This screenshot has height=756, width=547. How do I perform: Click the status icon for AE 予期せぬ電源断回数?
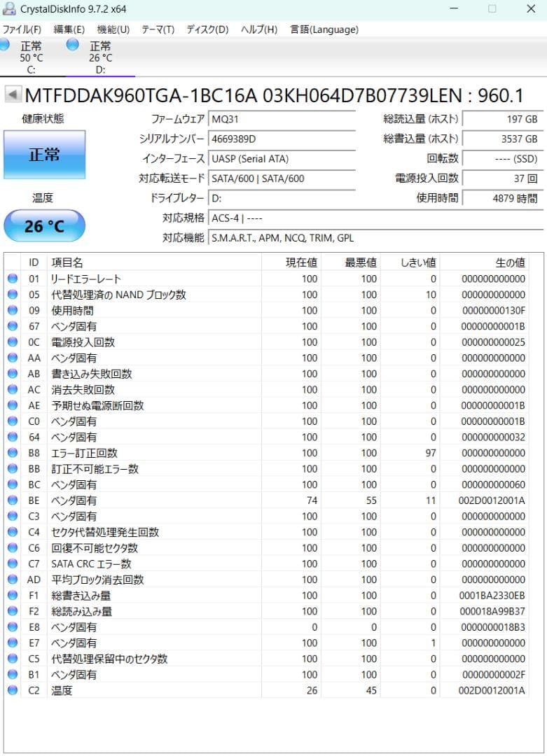pyautogui.click(x=13, y=405)
